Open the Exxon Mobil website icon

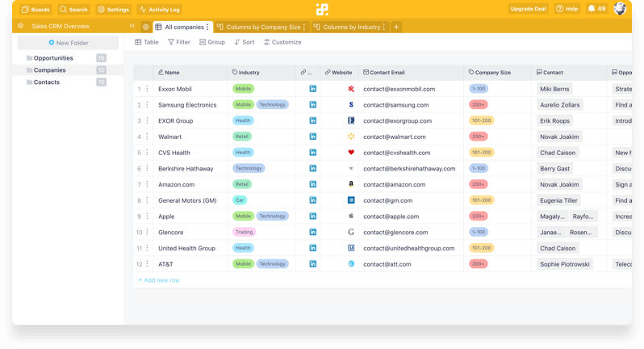351,89
